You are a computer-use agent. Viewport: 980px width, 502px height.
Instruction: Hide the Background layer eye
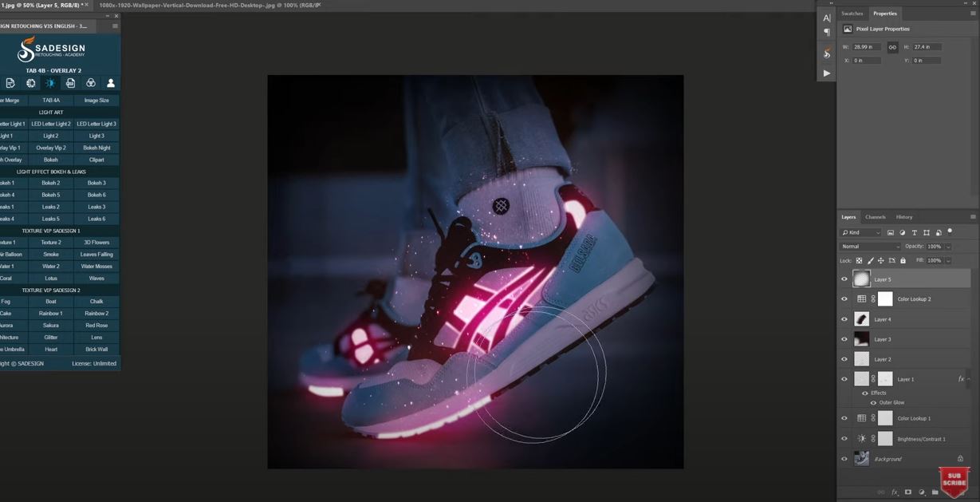pyautogui.click(x=844, y=459)
